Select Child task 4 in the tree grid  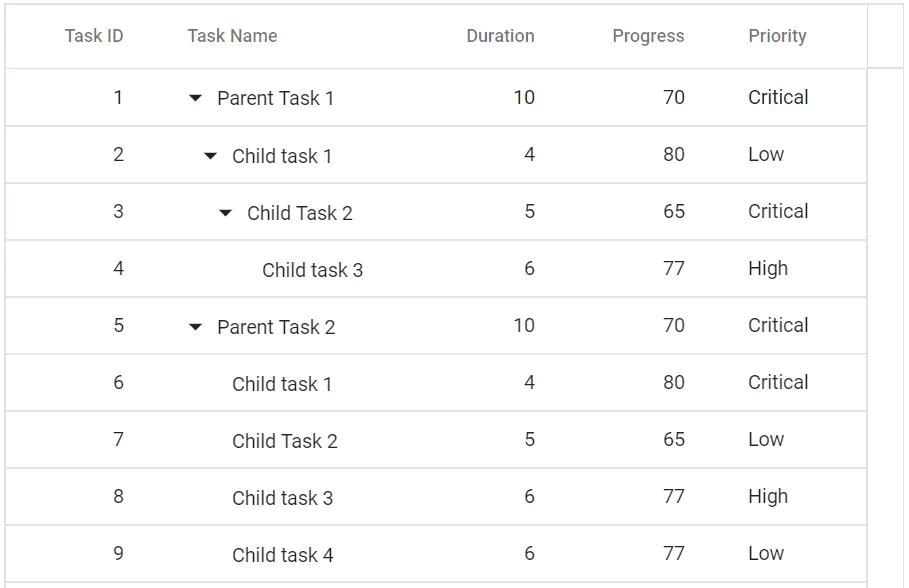click(282, 554)
